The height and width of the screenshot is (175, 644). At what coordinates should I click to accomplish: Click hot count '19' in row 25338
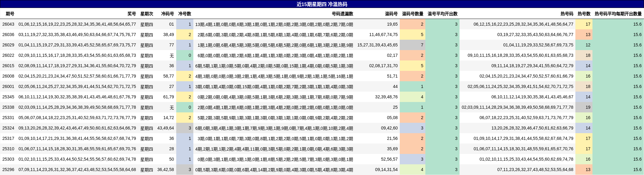tap(584, 107)
